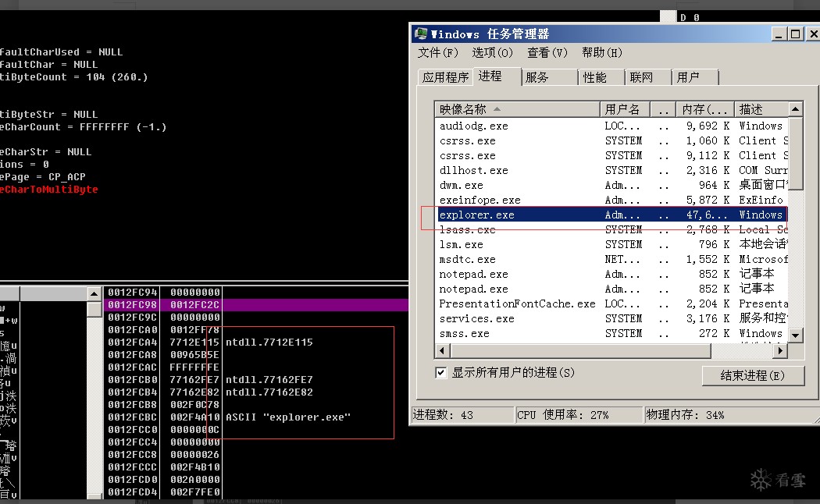Screen dimensions: 820x504
Task: Open the 选项(O) menu
Action: pos(492,53)
